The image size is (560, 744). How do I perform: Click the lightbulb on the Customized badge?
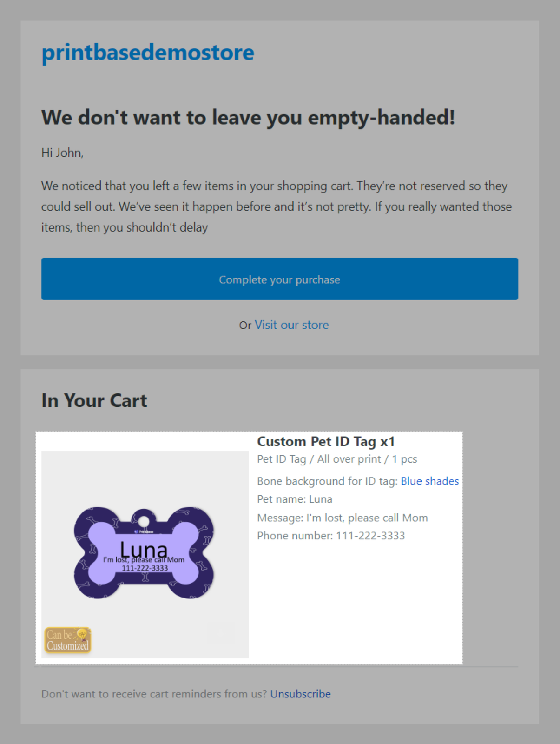pos(82,633)
